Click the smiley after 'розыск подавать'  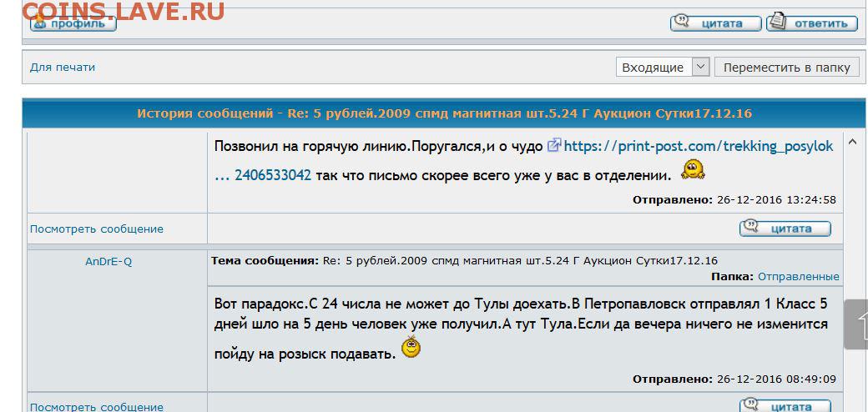pyautogui.click(x=411, y=347)
